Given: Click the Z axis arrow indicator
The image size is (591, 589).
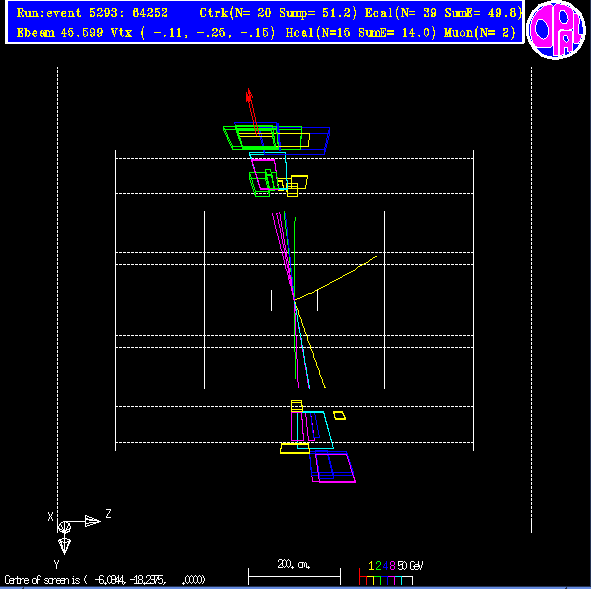Looking at the screenshot, I should coord(92,521).
